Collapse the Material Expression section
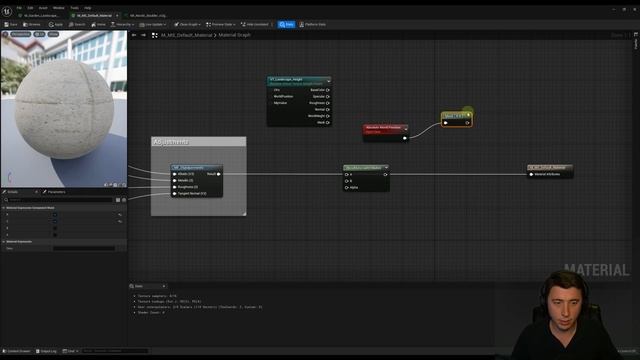This screenshot has height=360, width=640. [x=4, y=242]
